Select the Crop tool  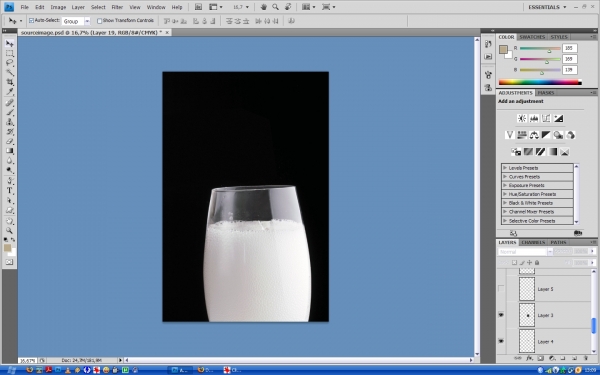(x=10, y=82)
